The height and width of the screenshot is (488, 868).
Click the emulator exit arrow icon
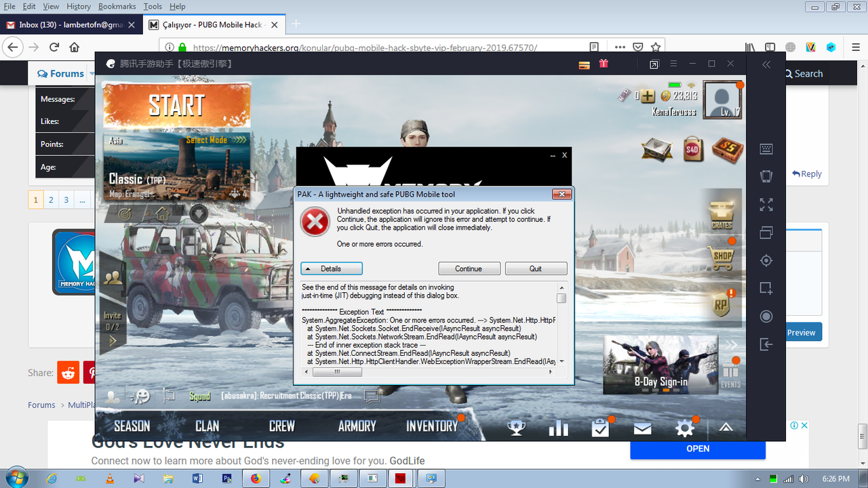click(x=766, y=344)
